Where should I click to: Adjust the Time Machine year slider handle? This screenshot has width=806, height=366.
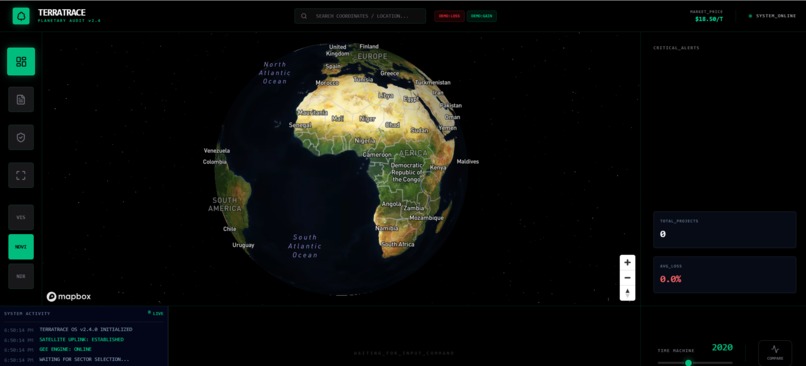pyautogui.click(x=688, y=363)
